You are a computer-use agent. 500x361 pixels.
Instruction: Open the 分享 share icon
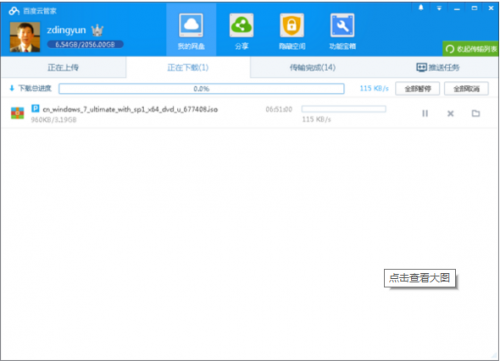242,25
